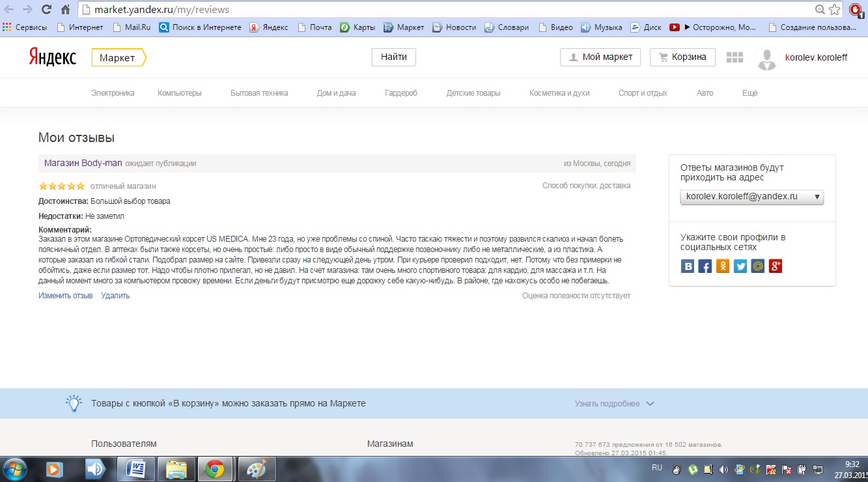Open the Диск bookmark

(x=645, y=27)
